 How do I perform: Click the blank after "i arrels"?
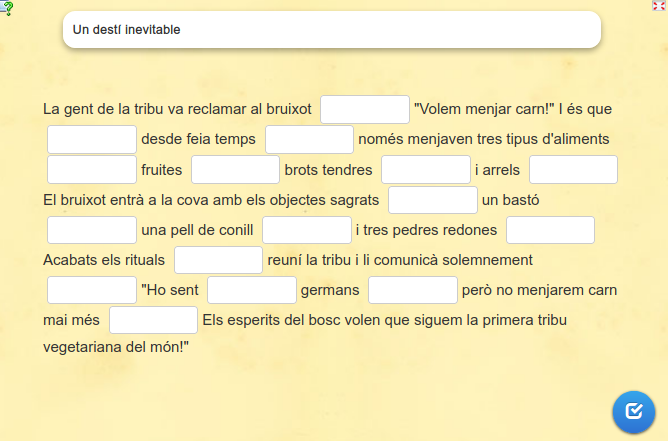573,170
